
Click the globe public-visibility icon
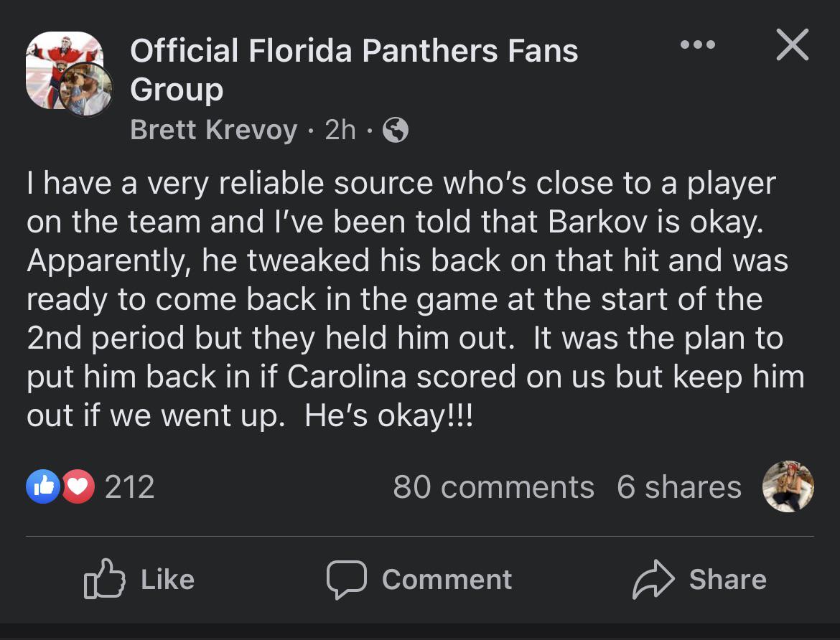pos(396,130)
